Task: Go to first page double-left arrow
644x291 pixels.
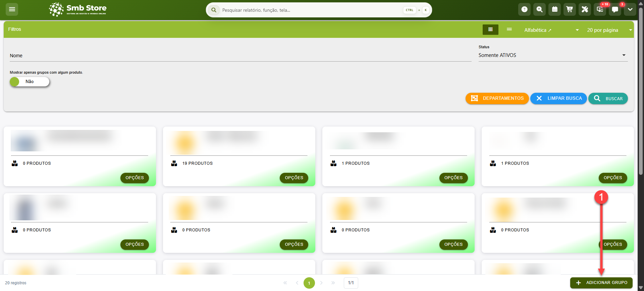Action: (x=285, y=283)
